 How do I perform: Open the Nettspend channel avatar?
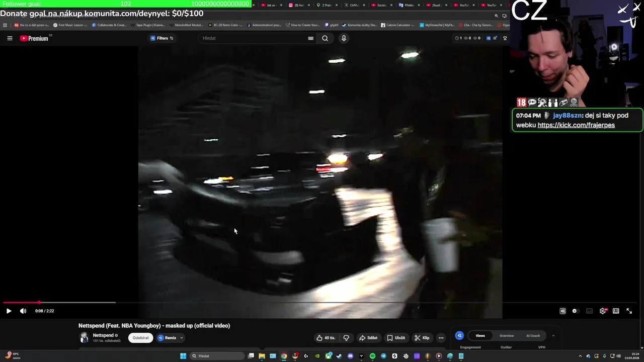[84, 337]
